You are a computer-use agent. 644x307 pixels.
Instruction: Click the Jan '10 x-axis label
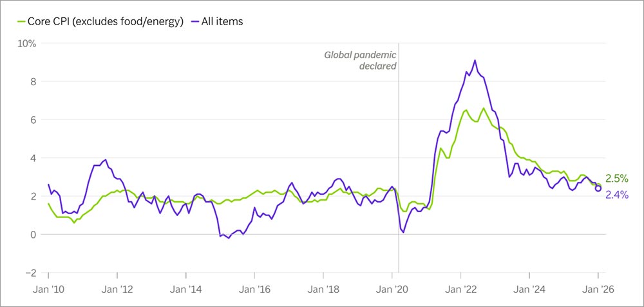[x=48, y=291]
